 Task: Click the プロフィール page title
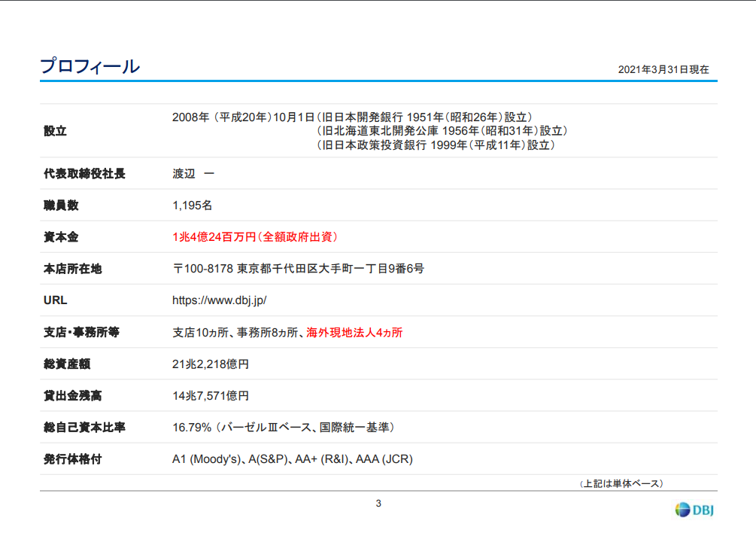[90, 66]
